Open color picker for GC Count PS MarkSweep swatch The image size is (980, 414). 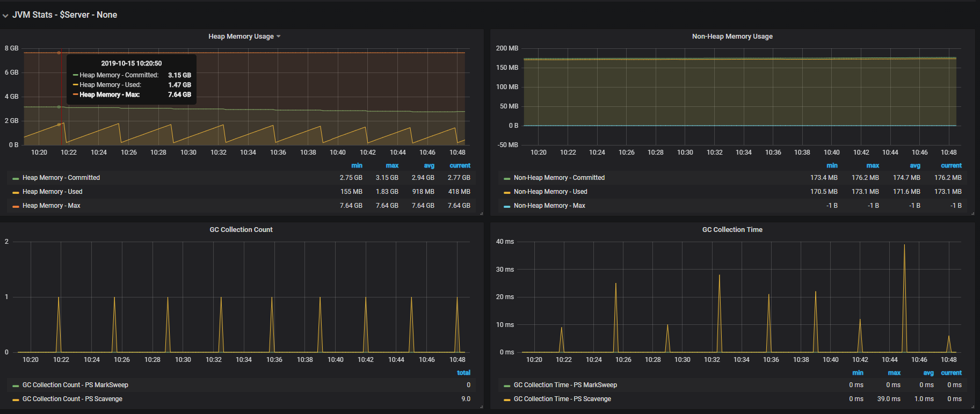pos(16,386)
